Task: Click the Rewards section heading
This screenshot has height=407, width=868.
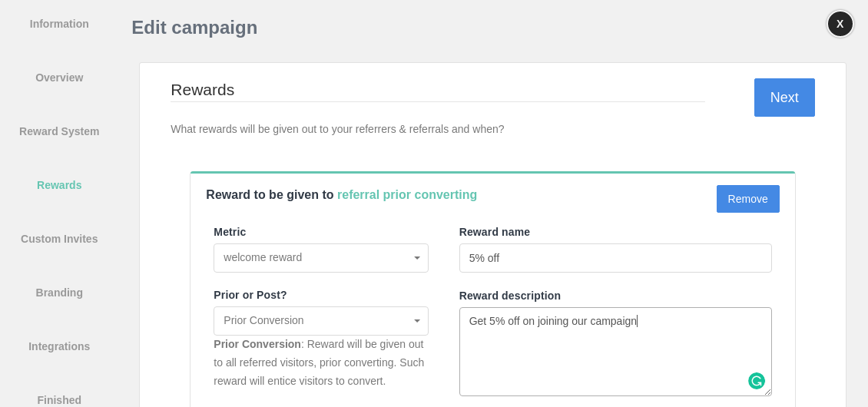Action: click(203, 90)
